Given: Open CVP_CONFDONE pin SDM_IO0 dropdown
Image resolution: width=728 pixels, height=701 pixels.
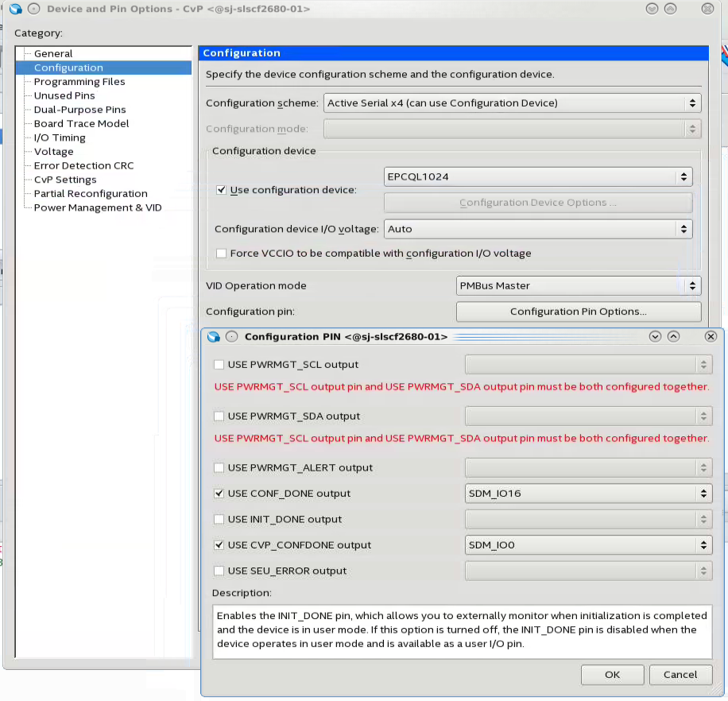Looking at the screenshot, I should [589, 545].
